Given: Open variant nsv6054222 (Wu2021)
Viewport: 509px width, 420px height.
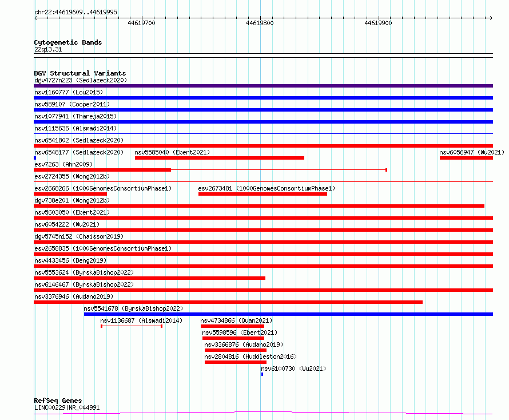Looking at the screenshot, I should [x=67, y=224].
